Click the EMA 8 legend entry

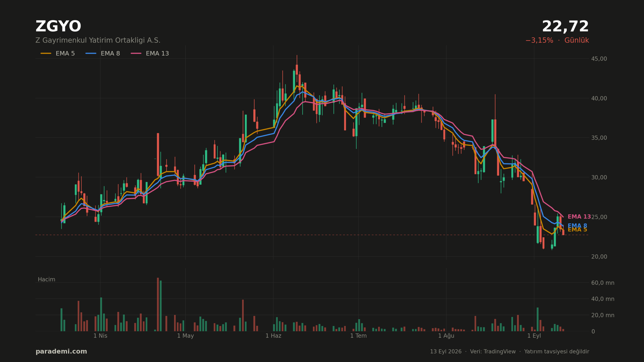[x=103, y=53]
